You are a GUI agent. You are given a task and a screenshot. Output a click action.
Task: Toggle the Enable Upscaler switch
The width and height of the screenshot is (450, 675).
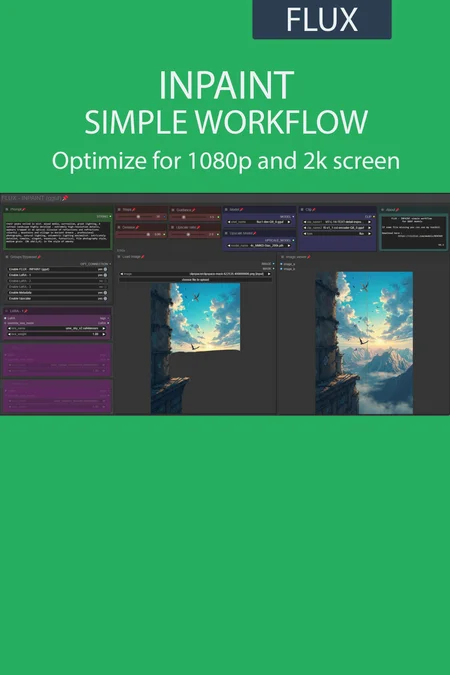105,298
